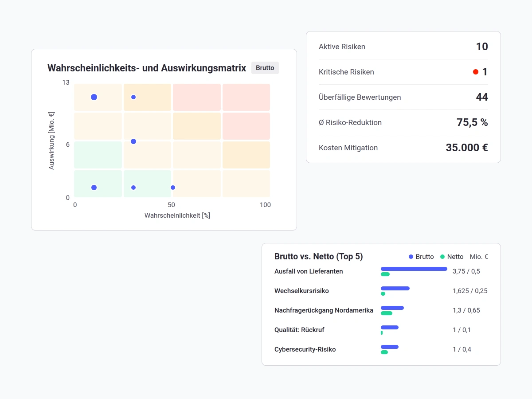Select the bottom-left data point in green cell
The width and height of the screenshot is (532, 399).
coord(94,188)
